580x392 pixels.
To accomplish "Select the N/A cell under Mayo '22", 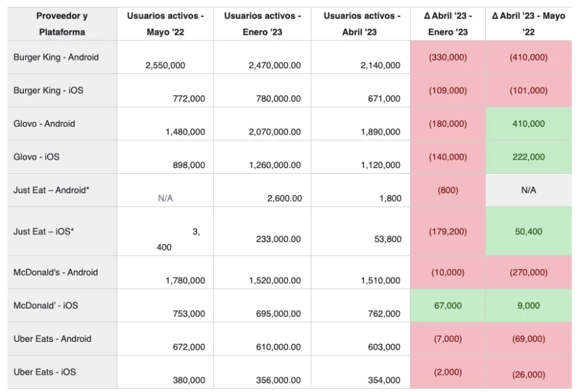I will coord(166,191).
